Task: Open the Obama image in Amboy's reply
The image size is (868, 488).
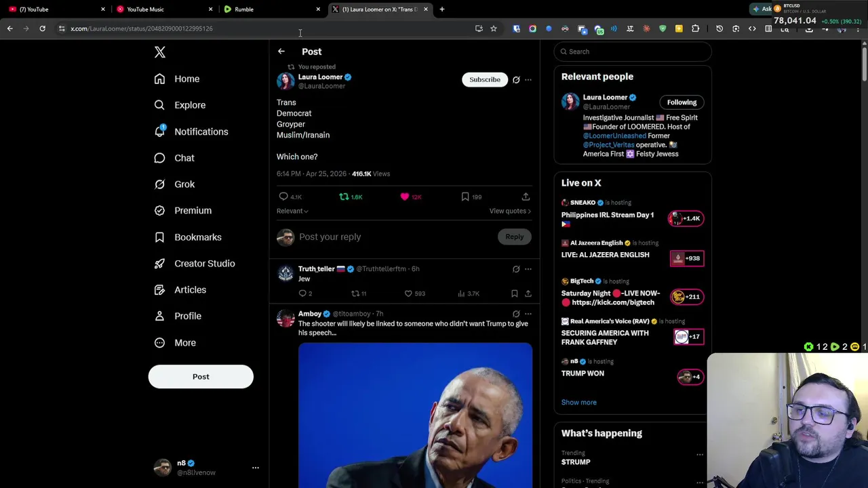Action: pos(415,415)
